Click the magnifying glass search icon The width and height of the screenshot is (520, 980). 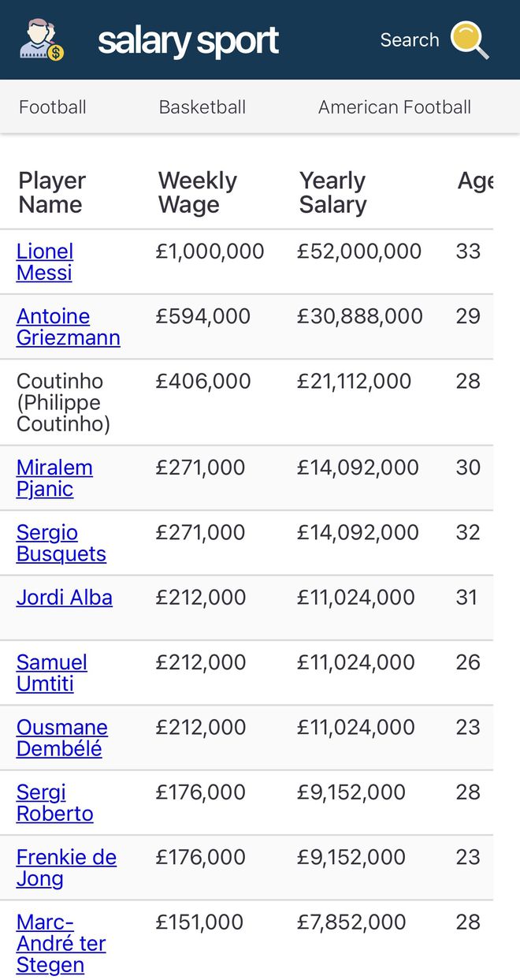tap(470, 40)
